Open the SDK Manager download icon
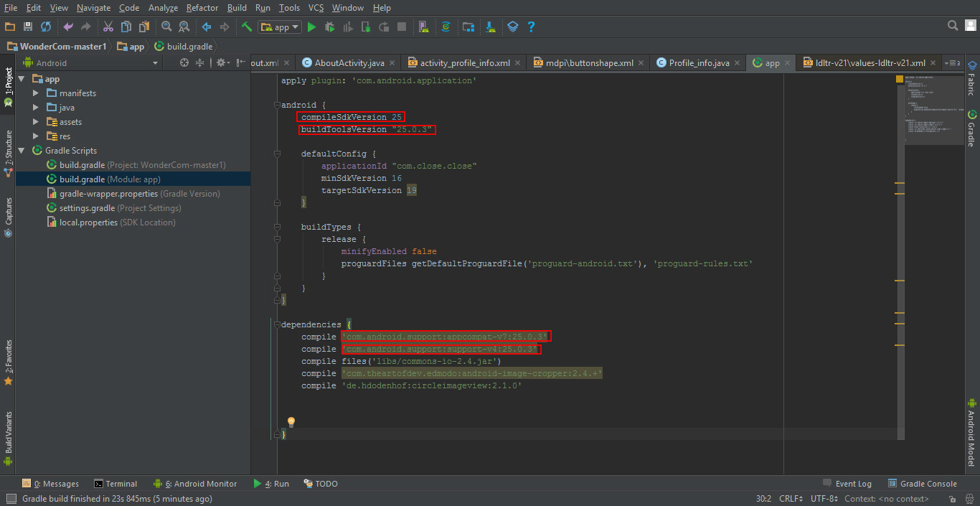The image size is (980, 506). tap(491, 27)
